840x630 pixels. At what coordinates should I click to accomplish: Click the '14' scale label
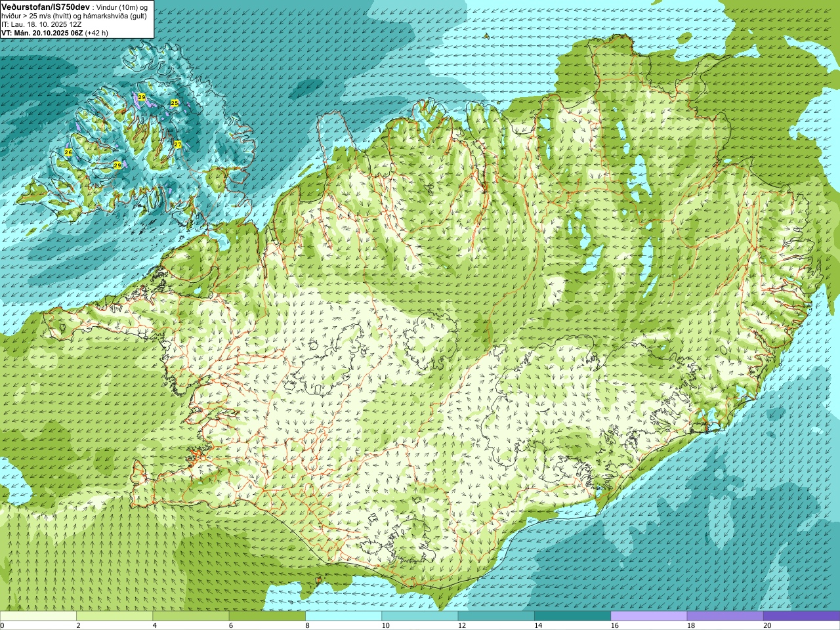(538, 625)
